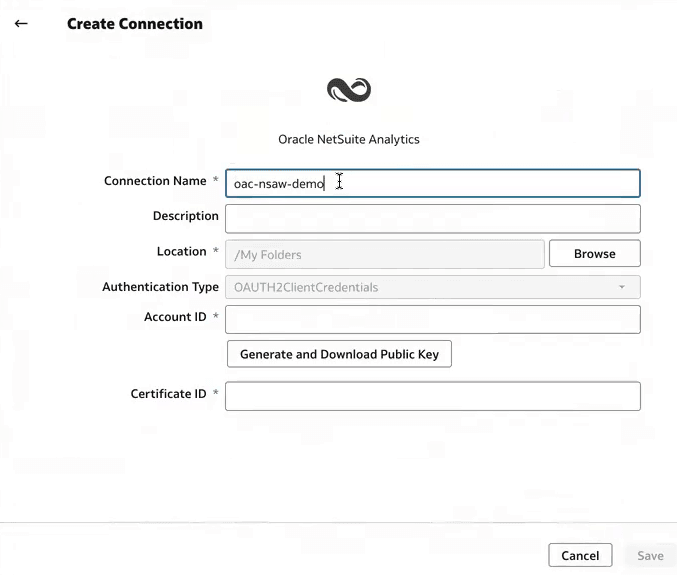Click the back arrow beside Create Connection
The height and width of the screenshot is (575, 677).
point(21,23)
